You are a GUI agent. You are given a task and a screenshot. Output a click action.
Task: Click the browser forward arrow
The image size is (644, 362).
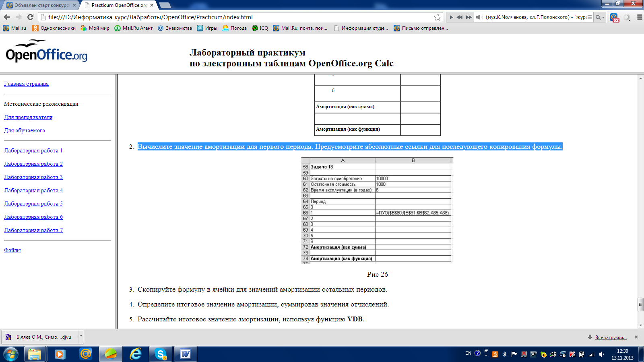pos(19,17)
